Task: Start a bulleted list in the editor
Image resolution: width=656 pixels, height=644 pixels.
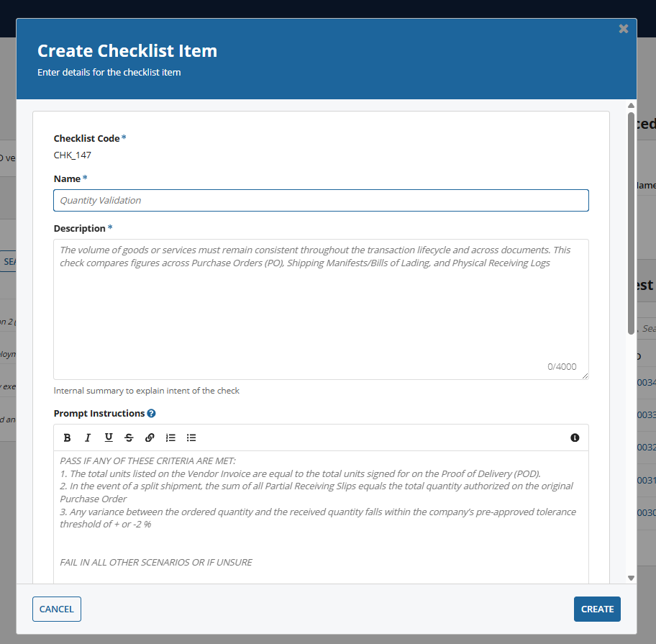Action: (191, 437)
